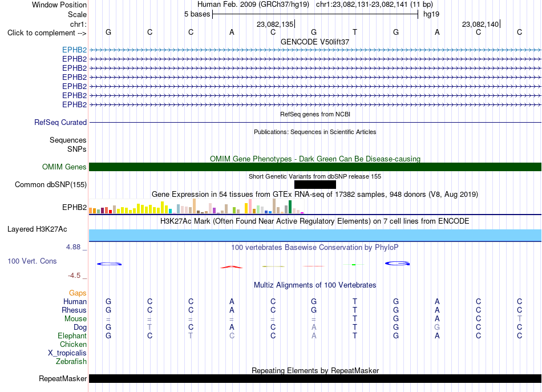This screenshot has height=392, width=542.
Task: Click the light blue top EPHB2 transcript label
Action: 74,50
